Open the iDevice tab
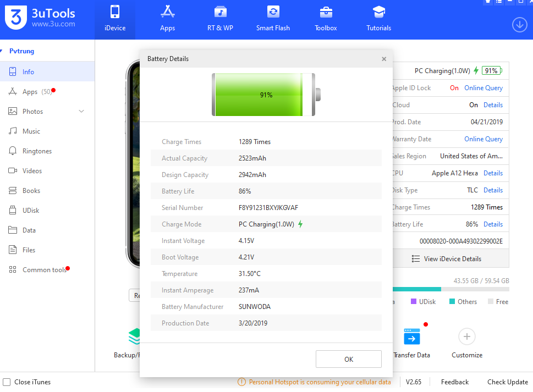The height and width of the screenshot is (392, 533). point(115,20)
